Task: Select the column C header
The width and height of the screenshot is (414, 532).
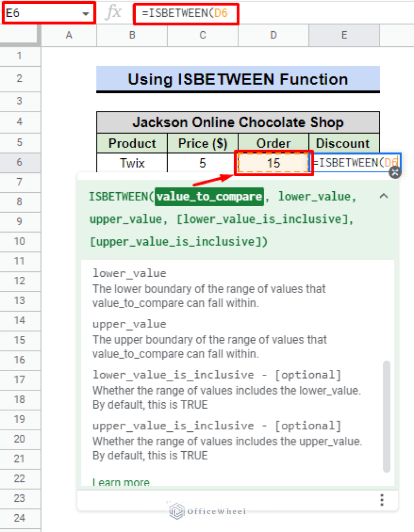Action: point(203,35)
